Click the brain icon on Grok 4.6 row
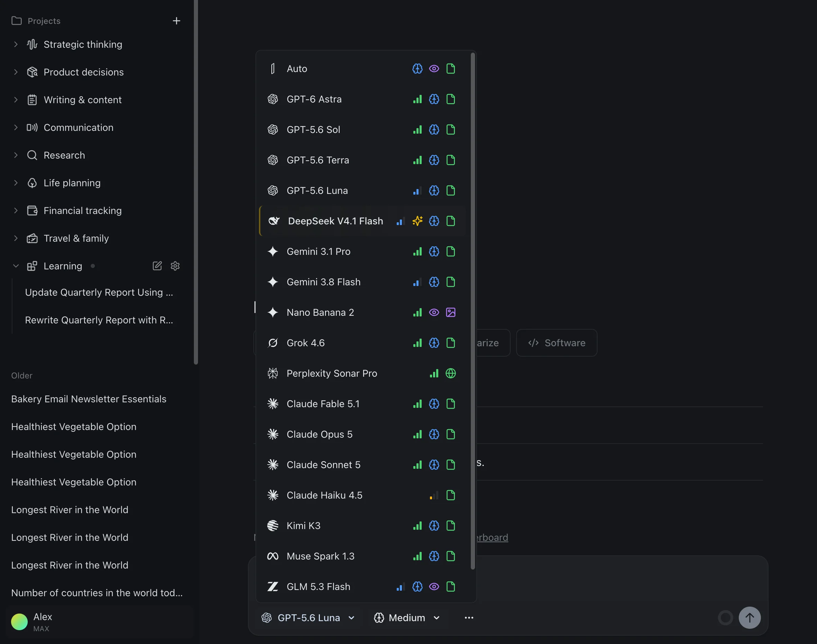 click(x=434, y=343)
